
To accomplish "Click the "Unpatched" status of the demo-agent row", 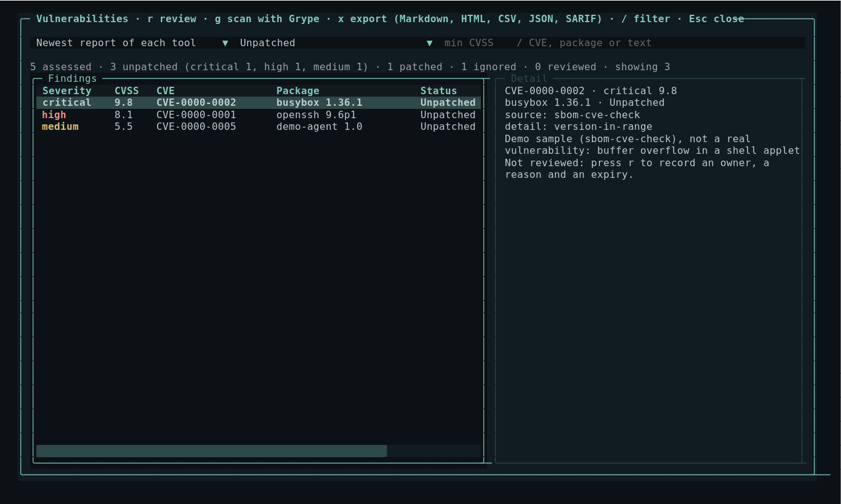I will tap(448, 127).
